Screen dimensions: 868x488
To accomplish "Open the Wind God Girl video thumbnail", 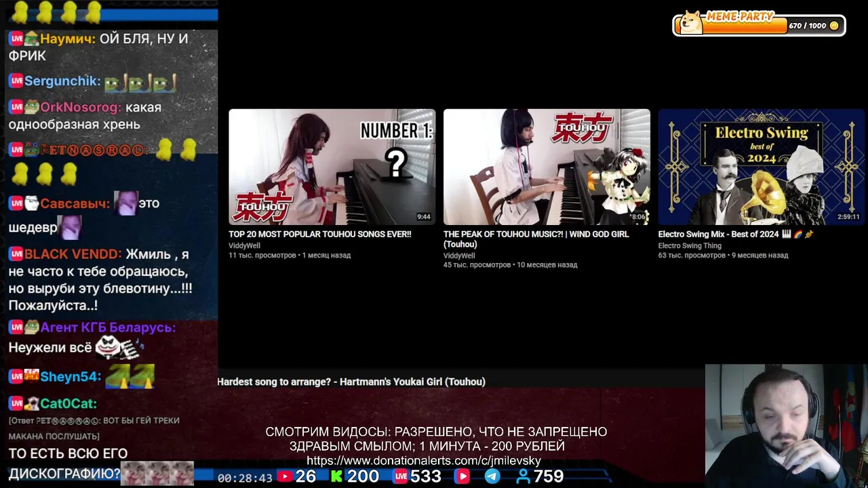I will [547, 167].
